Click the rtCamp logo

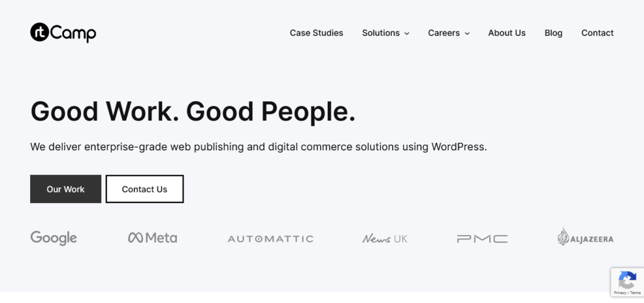(63, 33)
